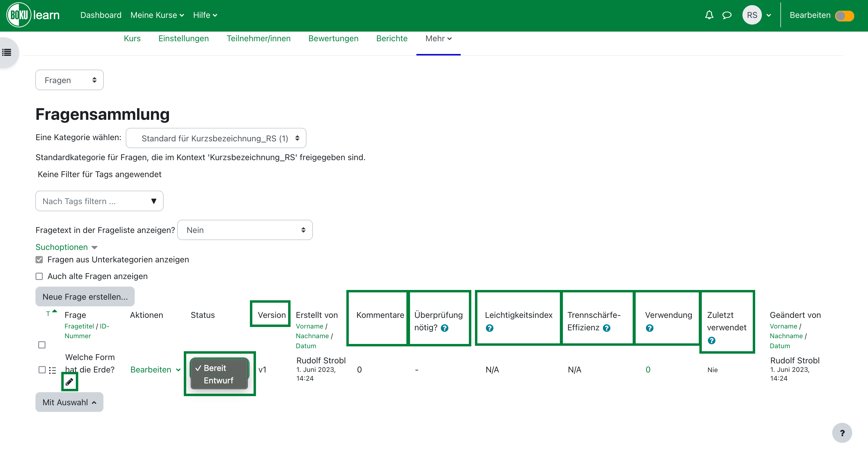The height and width of the screenshot is (458, 868).
Task: Switch to the Berichte tab
Action: point(392,39)
